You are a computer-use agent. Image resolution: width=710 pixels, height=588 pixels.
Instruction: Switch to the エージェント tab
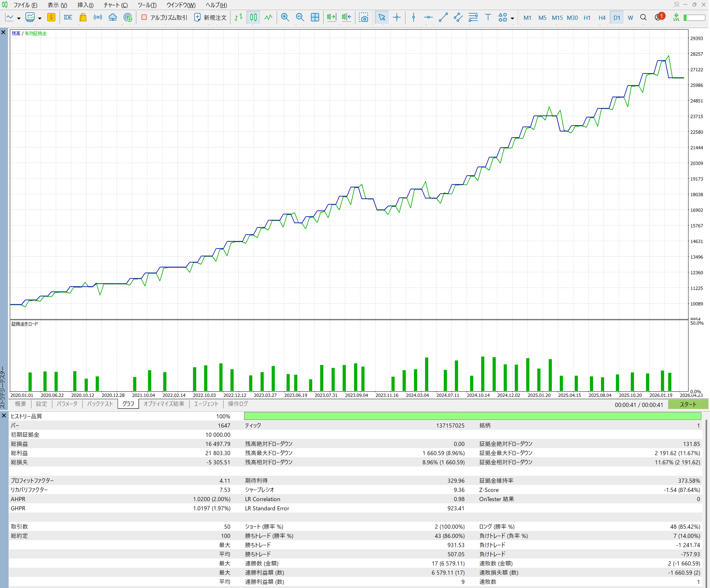206,404
